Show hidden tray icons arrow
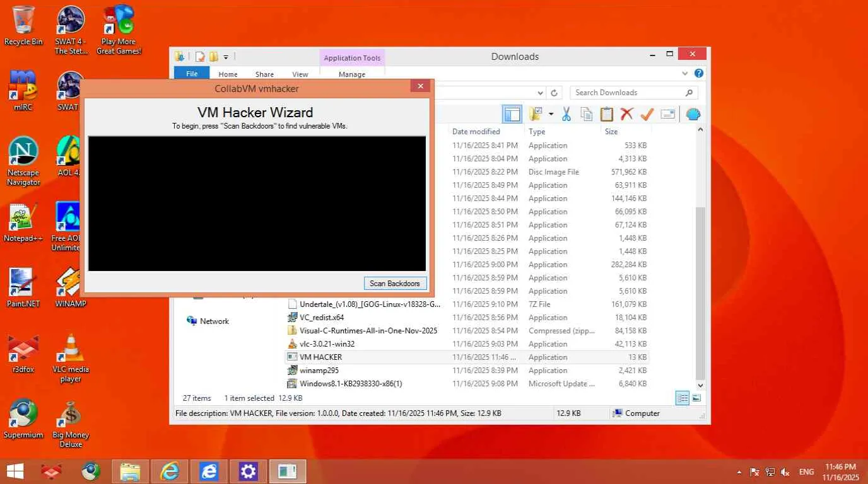Screen dimensions: 868x484 [739, 472]
